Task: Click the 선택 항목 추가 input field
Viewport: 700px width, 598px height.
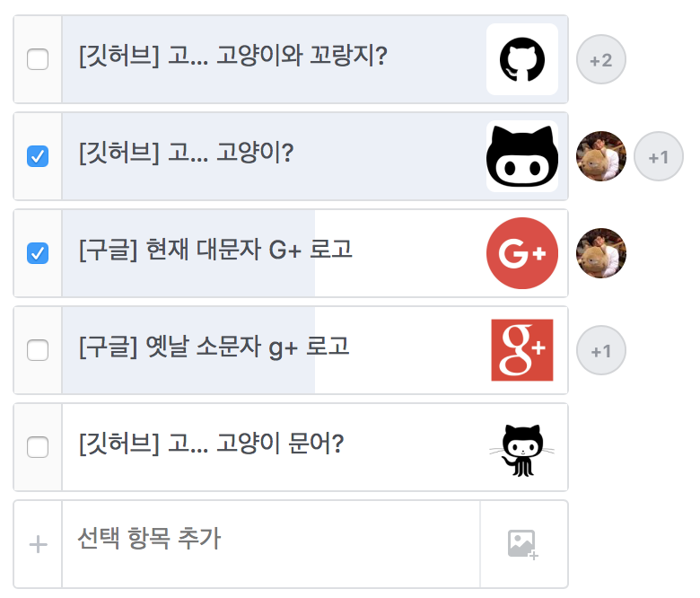Action: tap(269, 542)
